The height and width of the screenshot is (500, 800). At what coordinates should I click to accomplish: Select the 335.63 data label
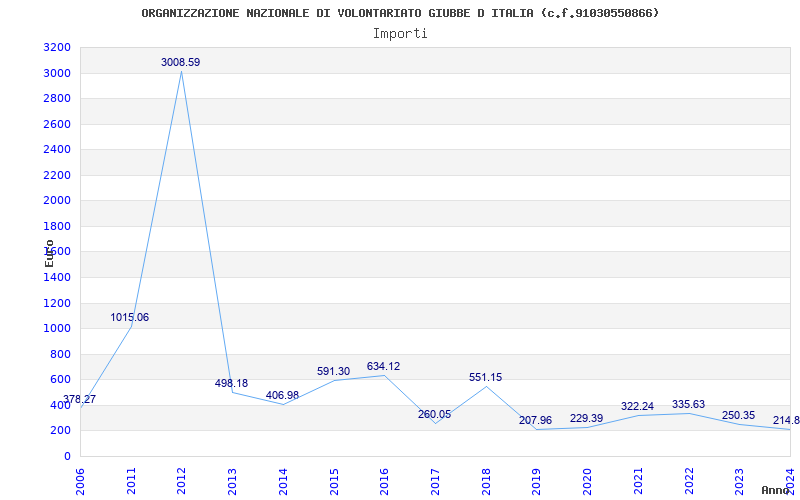[688, 405]
